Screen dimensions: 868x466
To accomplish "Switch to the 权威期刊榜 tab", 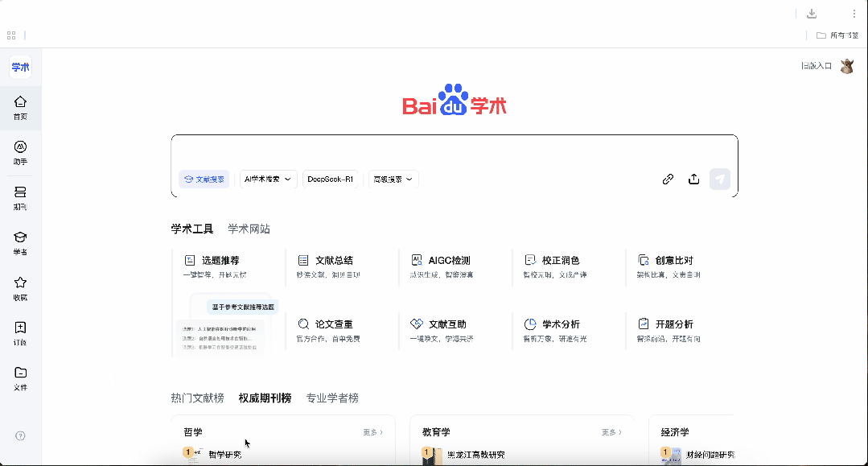I will coord(265,398).
